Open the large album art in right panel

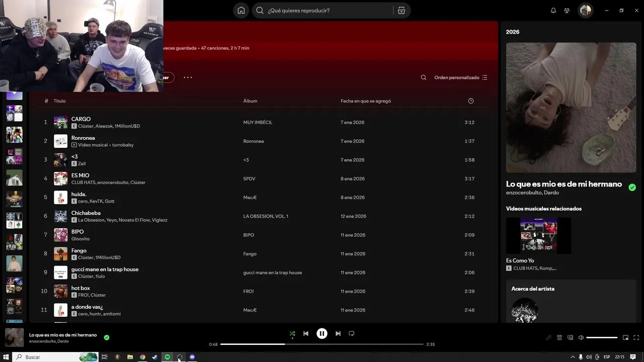tap(571, 108)
